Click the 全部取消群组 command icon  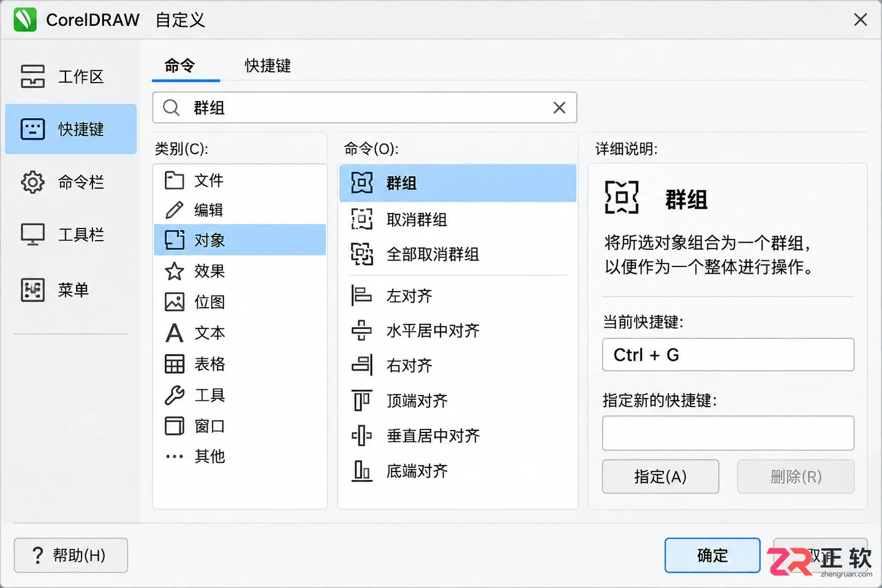point(362,254)
